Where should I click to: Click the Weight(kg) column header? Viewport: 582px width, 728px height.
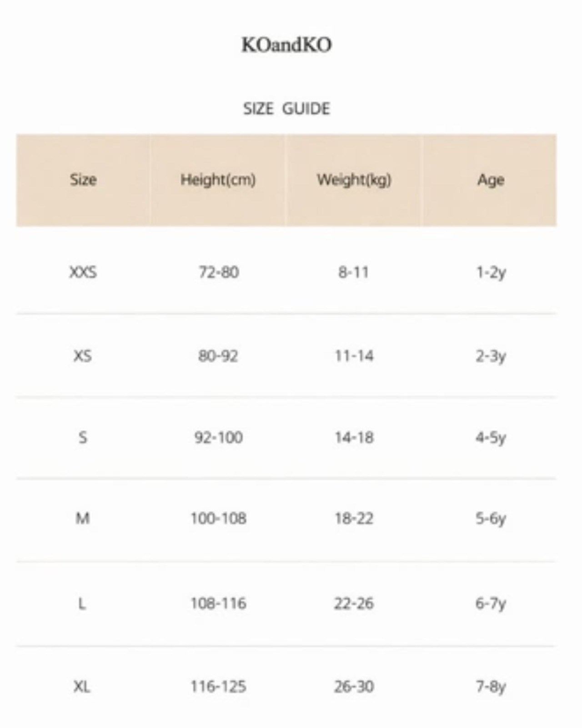tap(354, 180)
